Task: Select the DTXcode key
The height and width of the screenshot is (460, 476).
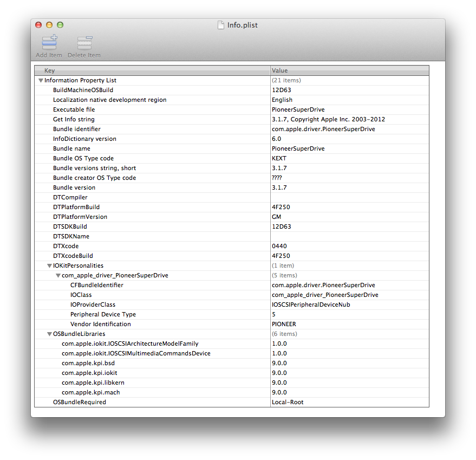Action: [x=66, y=246]
